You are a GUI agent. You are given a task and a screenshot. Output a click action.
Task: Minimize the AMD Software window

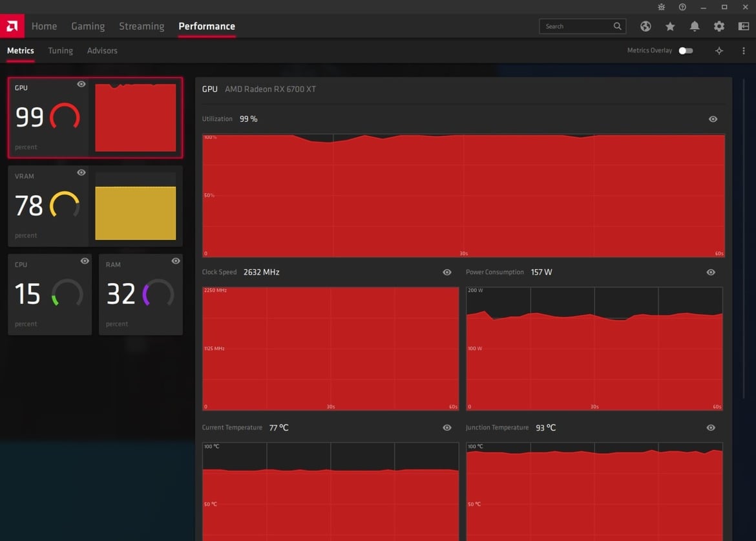tap(704, 7)
